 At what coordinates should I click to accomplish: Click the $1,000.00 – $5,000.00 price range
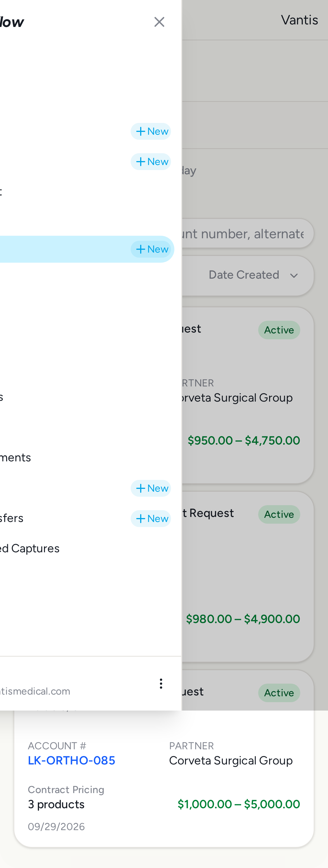(x=238, y=804)
